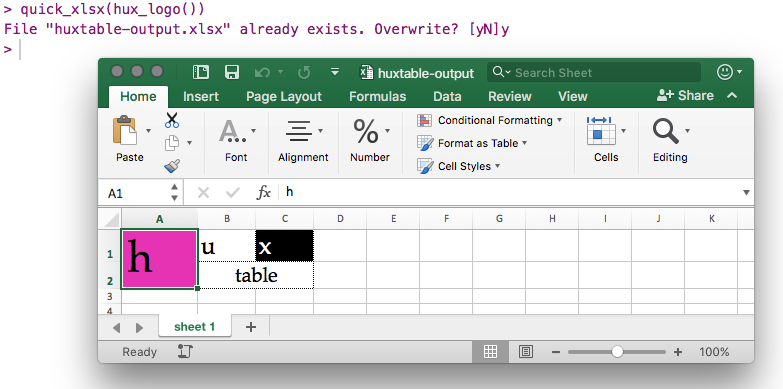Collapse the ribbon chevron
This screenshot has width=783, height=389.
(x=732, y=95)
